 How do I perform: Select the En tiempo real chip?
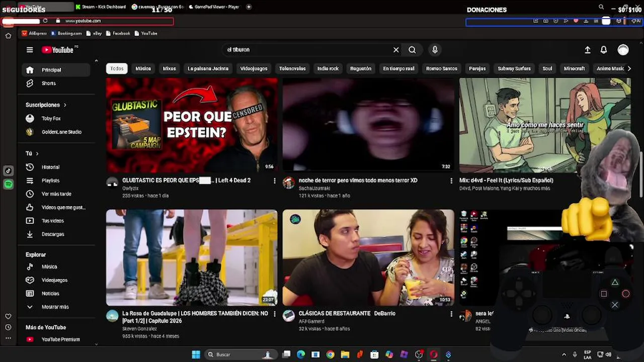pos(398,68)
